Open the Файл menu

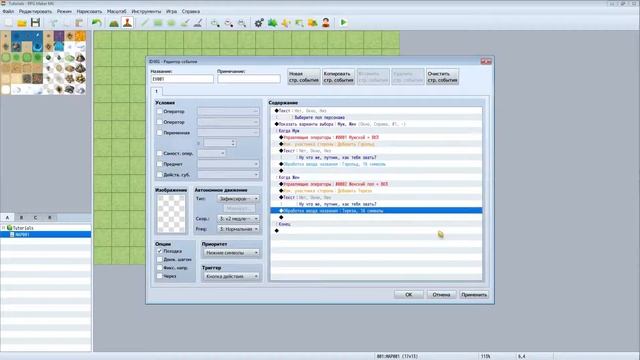8,11
